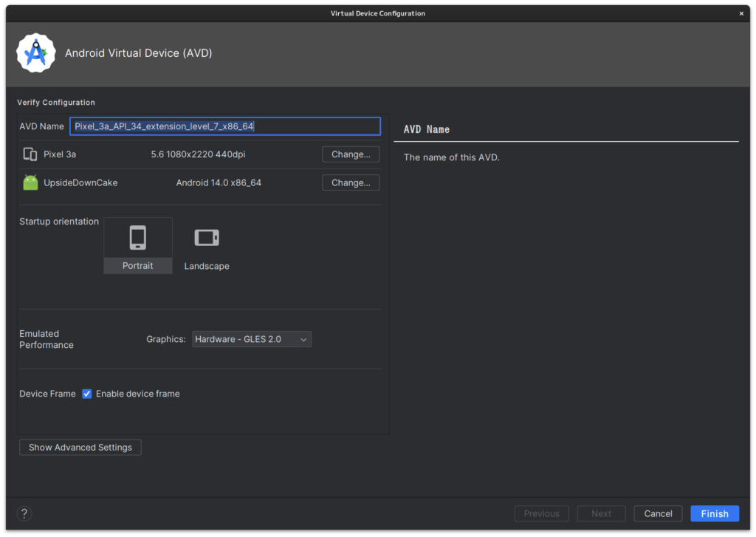Click the Finish button

tap(715, 514)
